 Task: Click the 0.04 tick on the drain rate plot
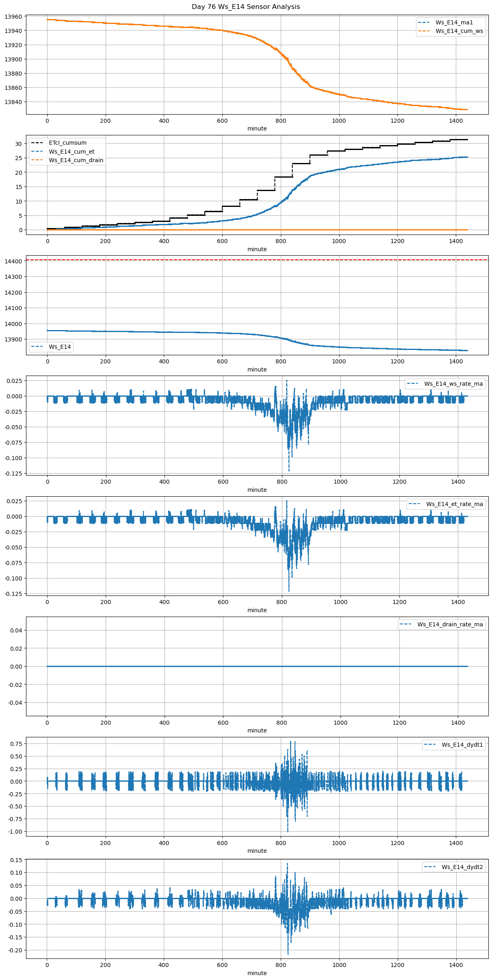(x=16, y=630)
